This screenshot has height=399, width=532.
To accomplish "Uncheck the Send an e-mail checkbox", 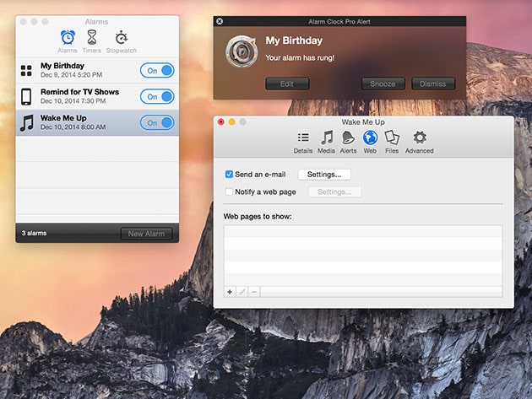I will [229, 175].
